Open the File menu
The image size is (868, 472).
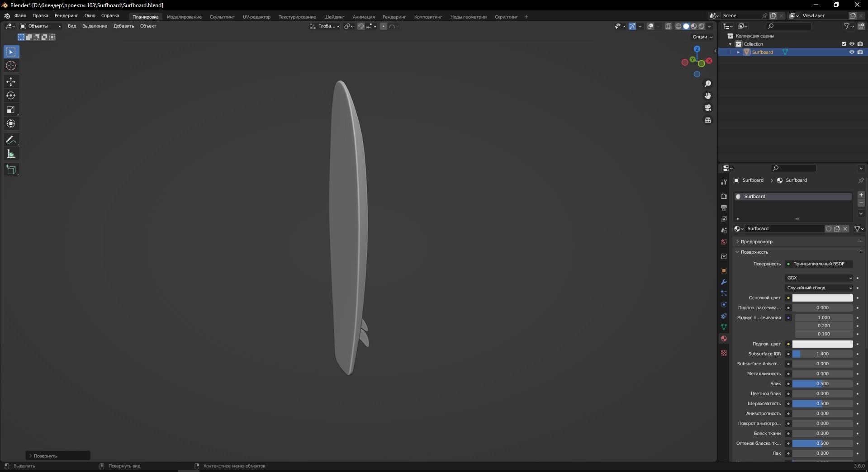(20, 16)
